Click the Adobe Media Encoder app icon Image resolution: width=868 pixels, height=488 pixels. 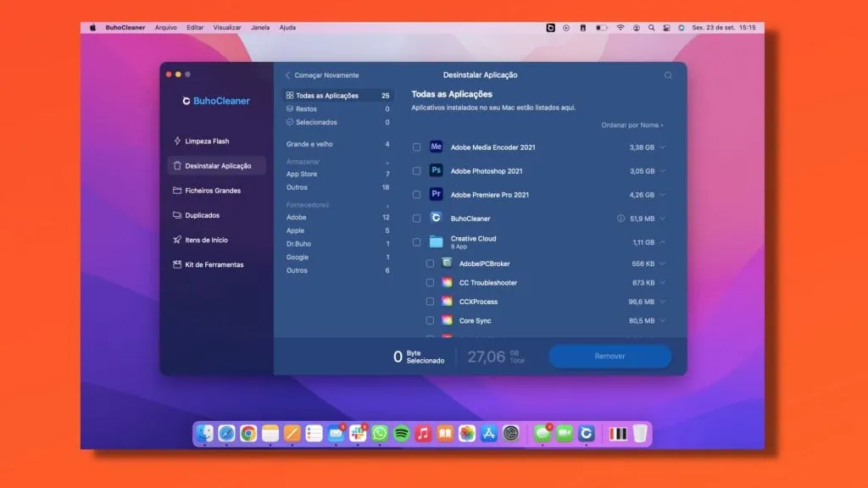click(x=436, y=147)
